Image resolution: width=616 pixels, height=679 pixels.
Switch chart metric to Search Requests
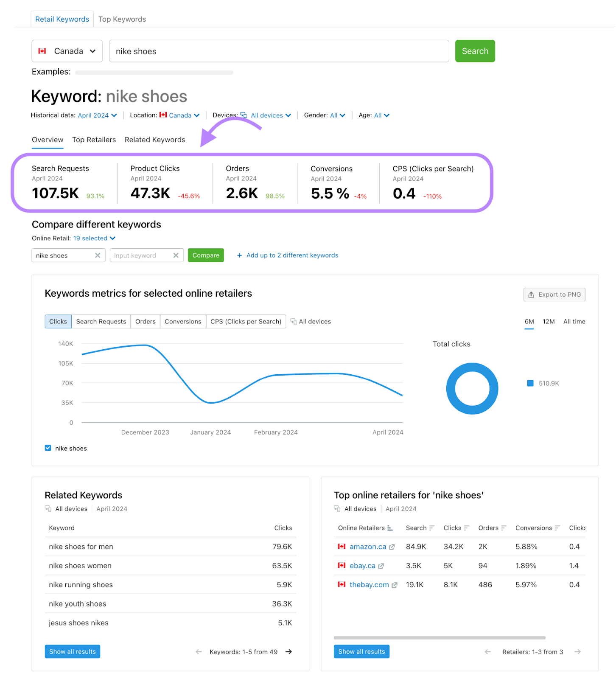101,322
